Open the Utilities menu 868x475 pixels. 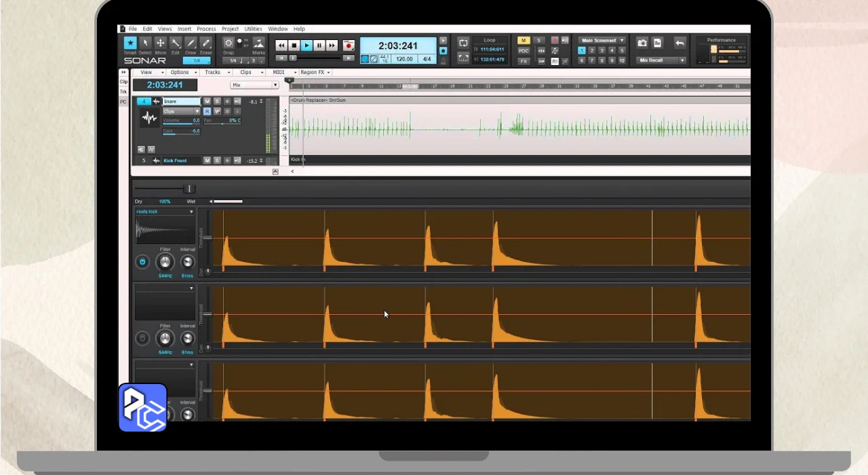coord(253,29)
